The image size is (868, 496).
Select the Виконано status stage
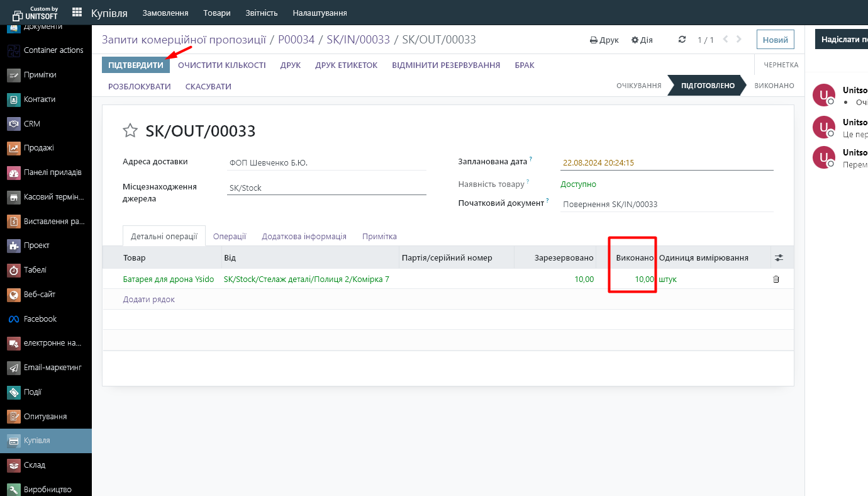pos(774,86)
